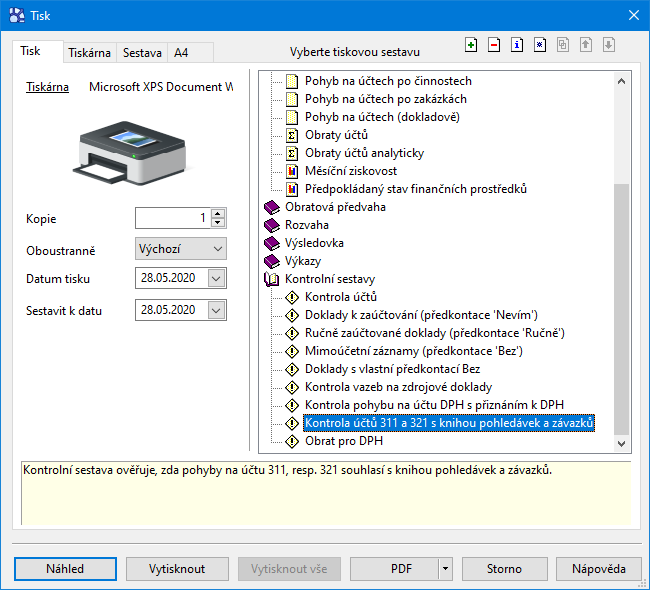Screen dimensions: 650x590
Task: Click purple book icon of Obratová předvaha
Action: [272, 207]
